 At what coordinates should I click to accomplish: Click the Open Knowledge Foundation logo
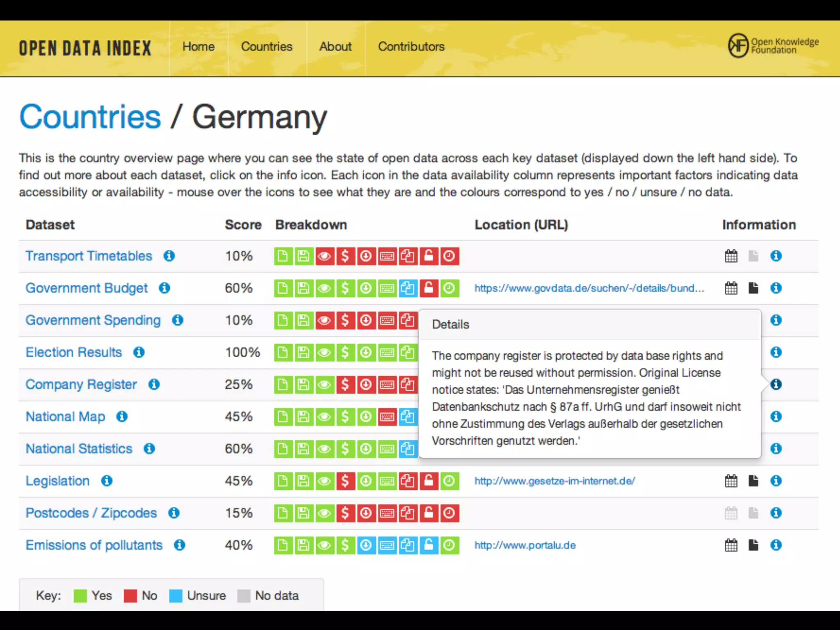tap(773, 46)
